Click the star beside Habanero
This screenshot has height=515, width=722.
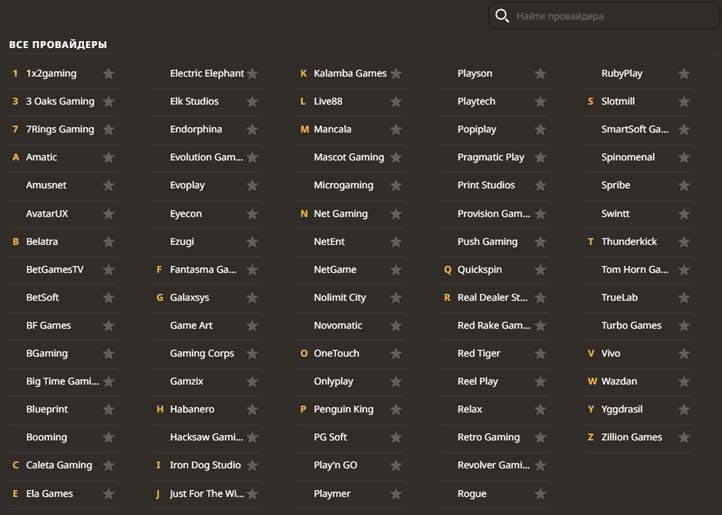[252, 410]
